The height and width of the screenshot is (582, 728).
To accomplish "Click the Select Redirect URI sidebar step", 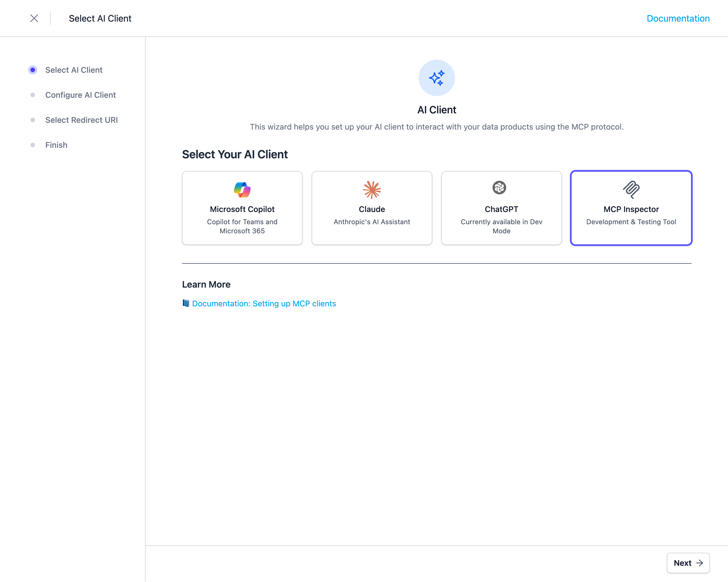I will [x=81, y=120].
